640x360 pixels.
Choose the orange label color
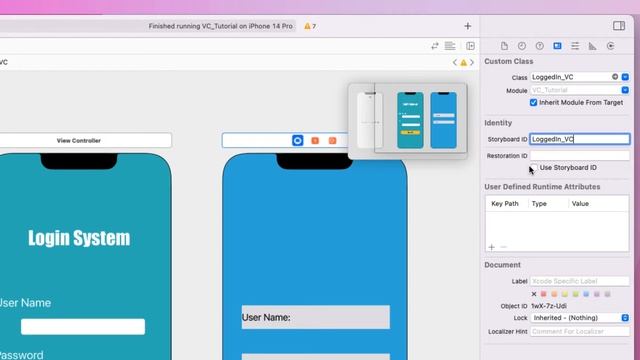tap(554, 294)
